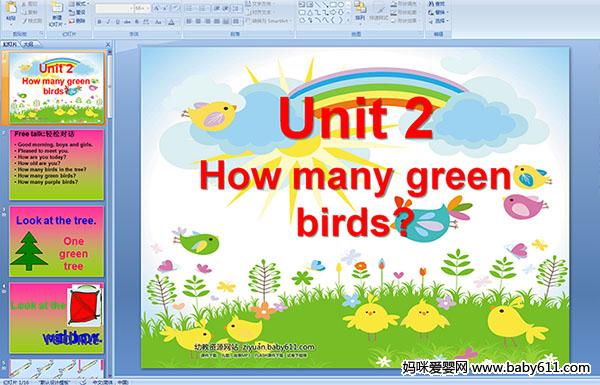600x385 pixels.
Task: Click the Grow Font icon
Action: point(157,8)
